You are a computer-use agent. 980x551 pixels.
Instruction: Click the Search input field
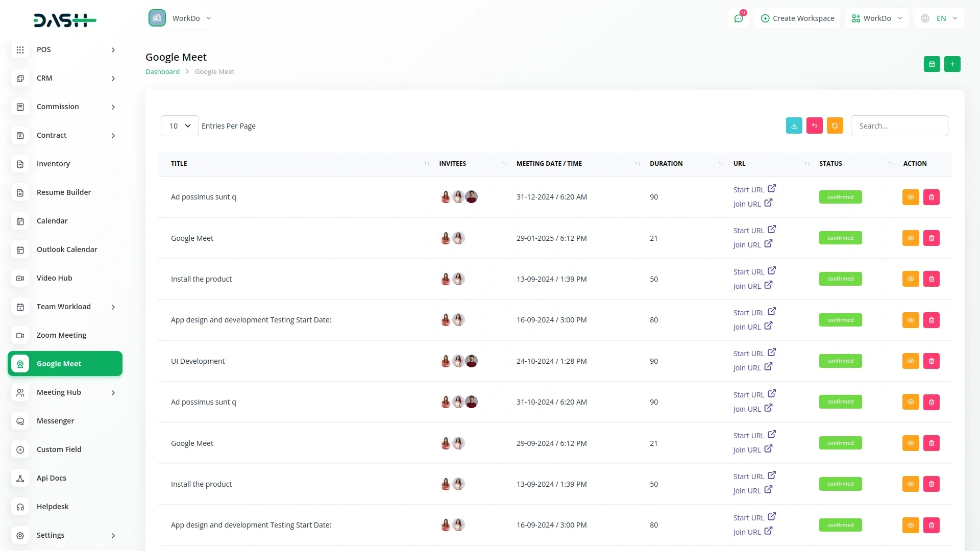(x=899, y=126)
